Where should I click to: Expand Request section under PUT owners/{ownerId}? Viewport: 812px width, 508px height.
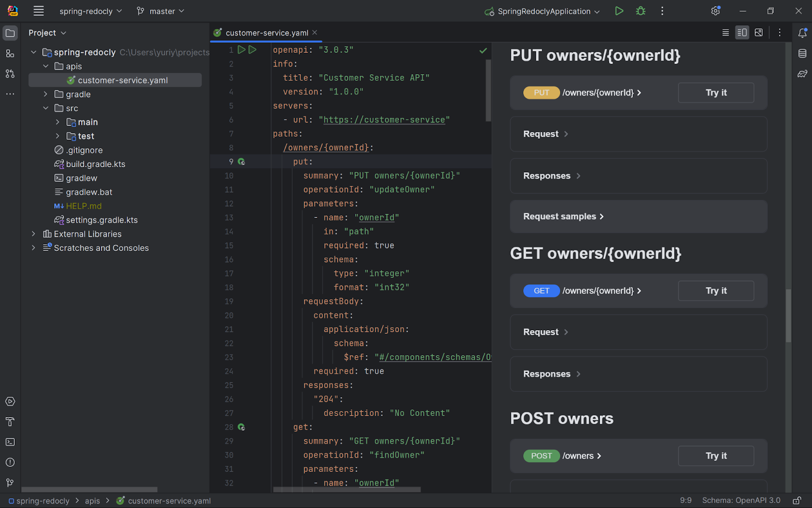(638, 134)
